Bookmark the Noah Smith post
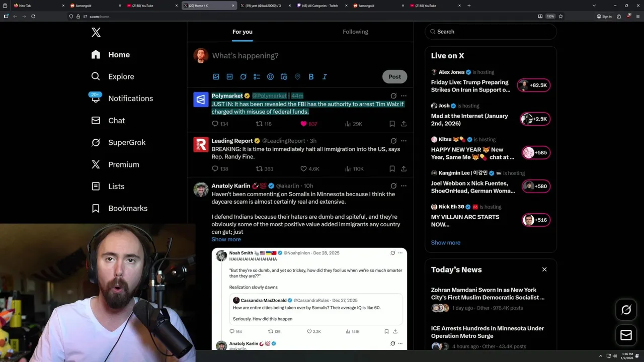Screen dimensions: 644x362 (386, 332)
